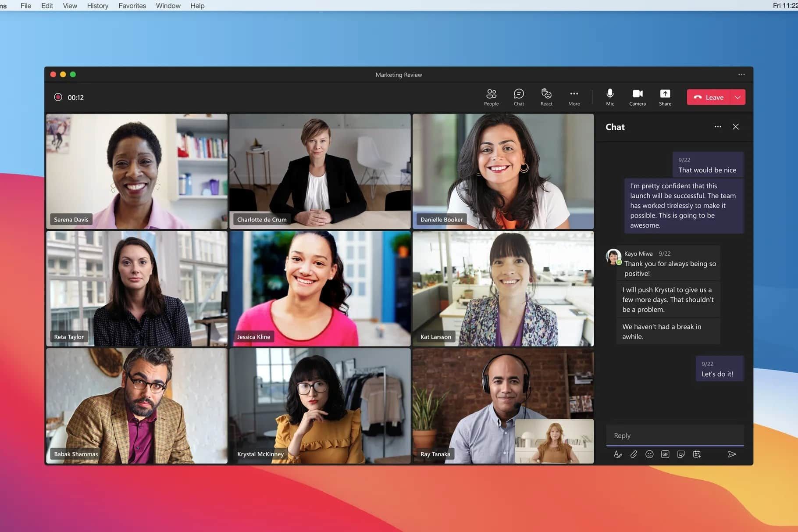Turn off the camera
Image resolution: width=798 pixels, height=532 pixels.
638,97
